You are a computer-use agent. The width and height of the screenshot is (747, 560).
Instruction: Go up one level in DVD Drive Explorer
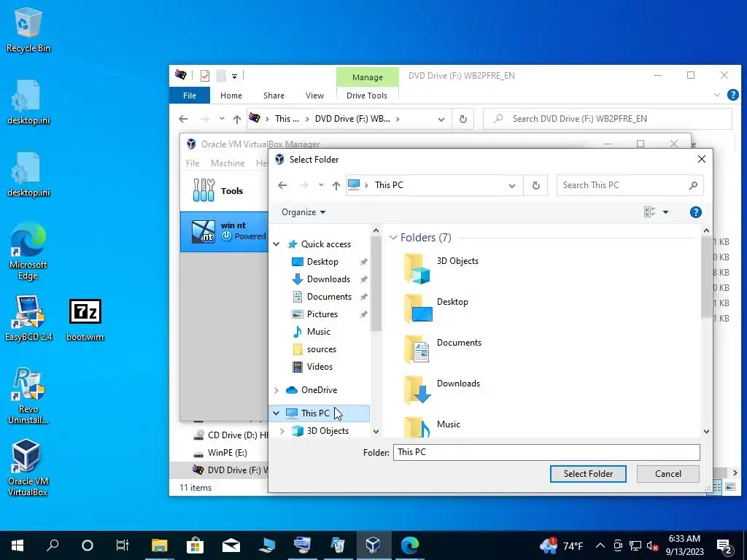(x=237, y=119)
